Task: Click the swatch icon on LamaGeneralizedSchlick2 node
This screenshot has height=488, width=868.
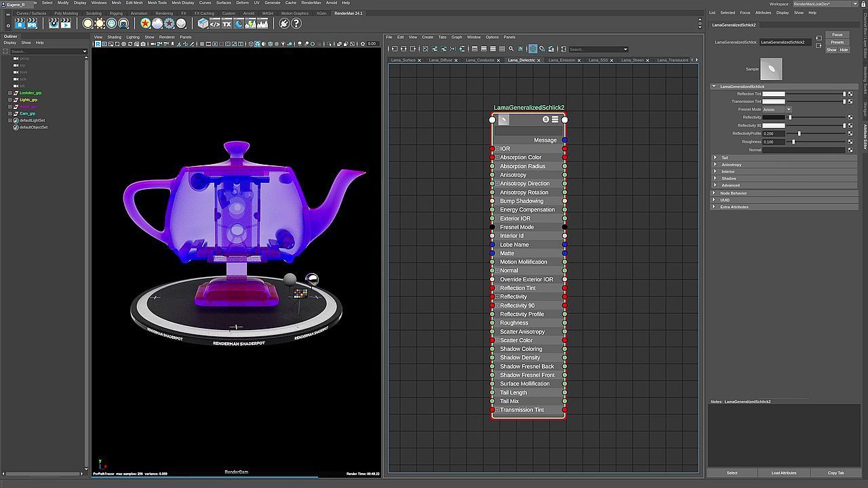Action: click(x=504, y=120)
